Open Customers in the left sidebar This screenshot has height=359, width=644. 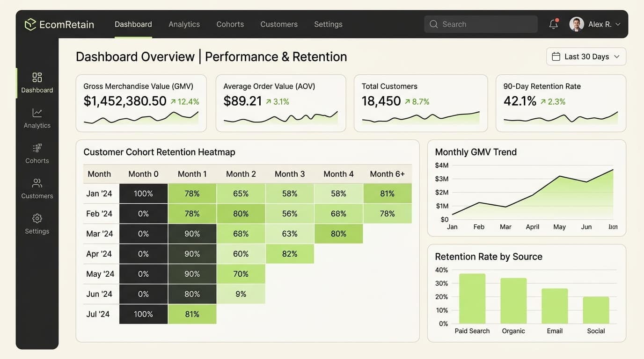click(37, 189)
